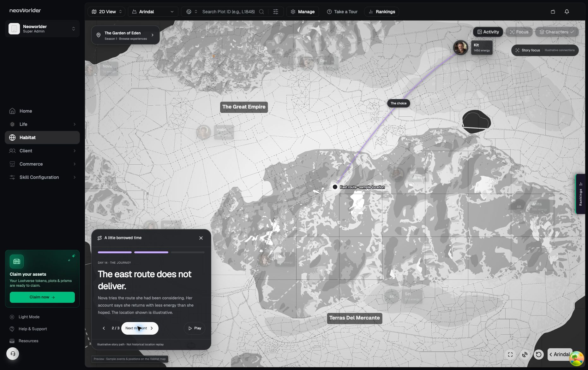The height and width of the screenshot is (370, 588).
Task: Click the Commerce store icon
Action: pyautogui.click(x=12, y=164)
